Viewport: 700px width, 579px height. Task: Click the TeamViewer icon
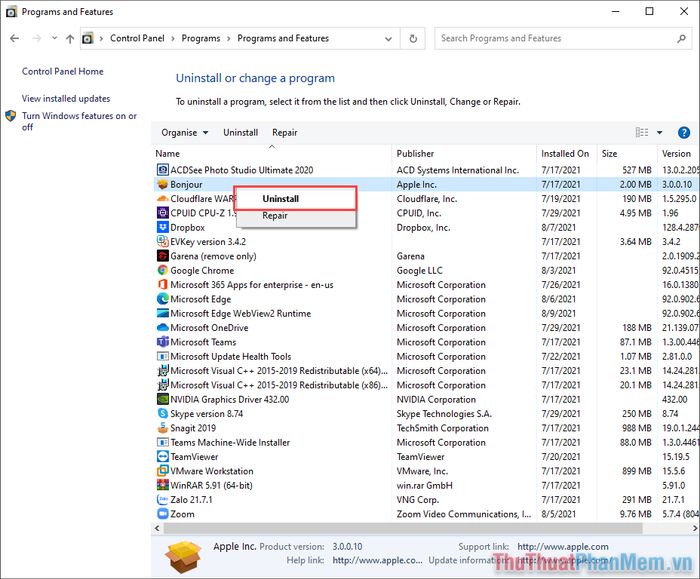click(163, 456)
